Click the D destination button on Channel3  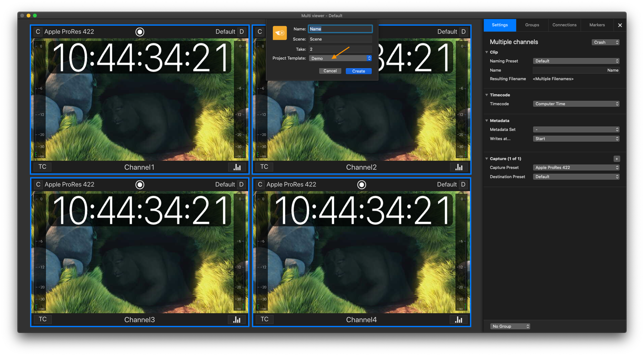pos(241,184)
